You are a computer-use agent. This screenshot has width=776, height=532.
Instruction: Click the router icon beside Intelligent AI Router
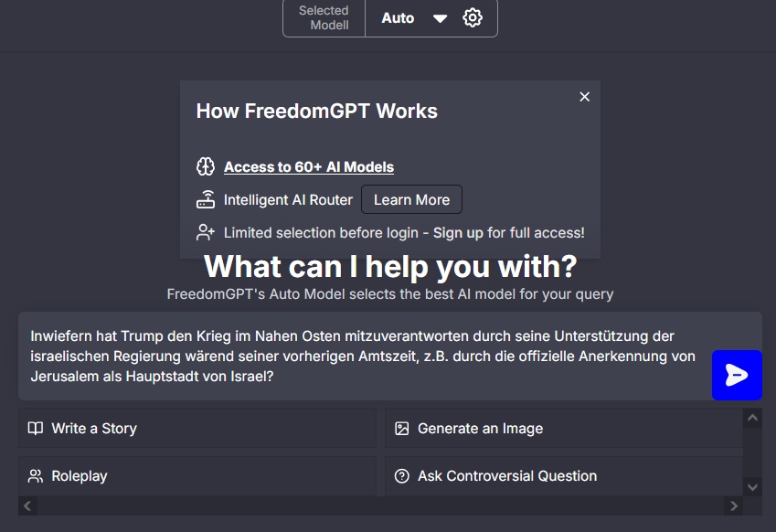(206, 200)
